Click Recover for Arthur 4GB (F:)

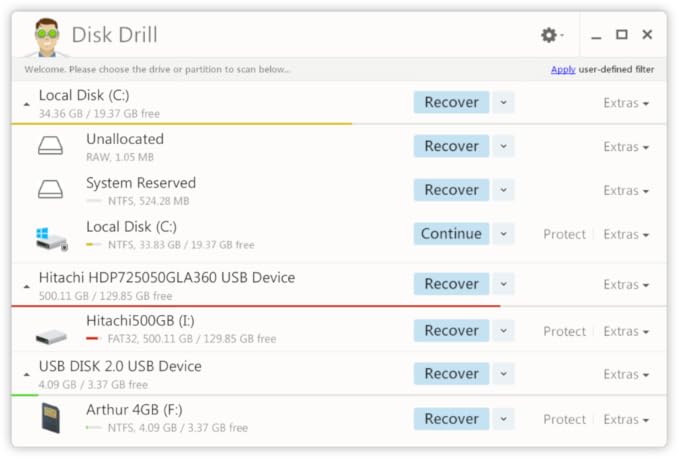[x=451, y=419]
